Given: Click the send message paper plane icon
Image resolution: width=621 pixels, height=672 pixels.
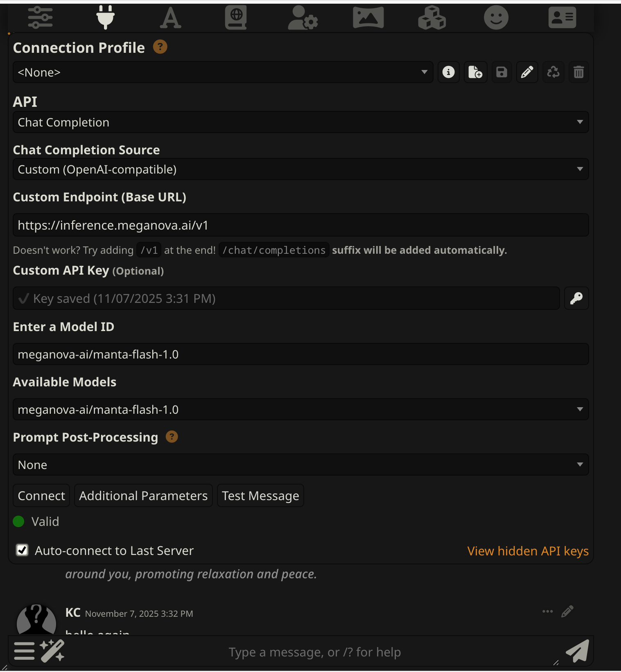Looking at the screenshot, I should (x=578, y=651).
